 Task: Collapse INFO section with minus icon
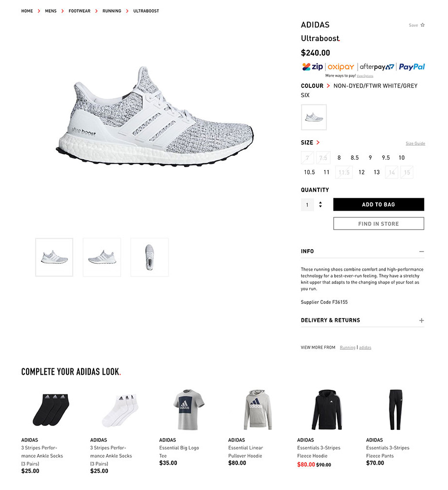click(x=422, y=251)
